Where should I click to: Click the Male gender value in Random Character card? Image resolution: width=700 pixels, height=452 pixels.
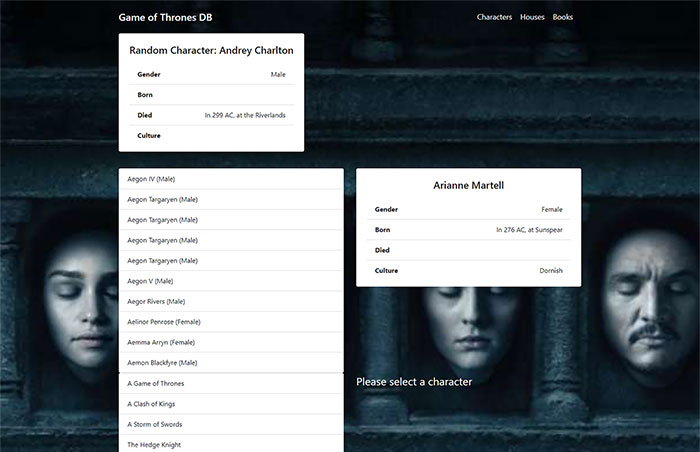coord(278,75)
